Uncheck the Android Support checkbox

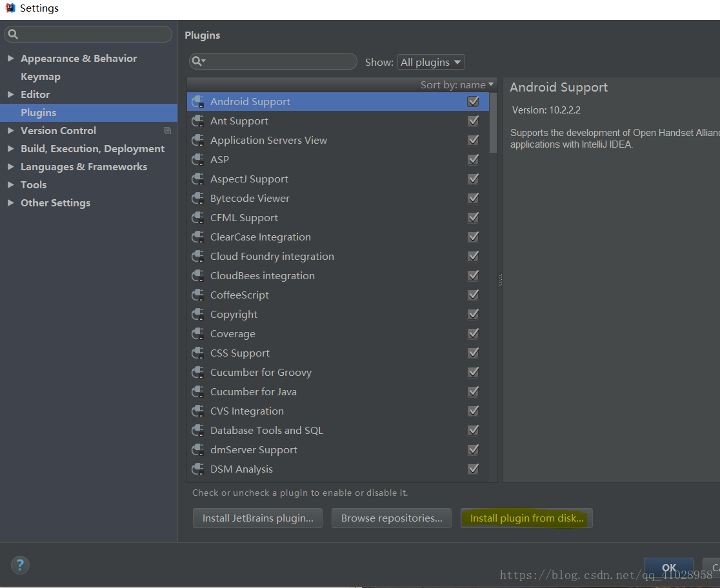(473, 101)
